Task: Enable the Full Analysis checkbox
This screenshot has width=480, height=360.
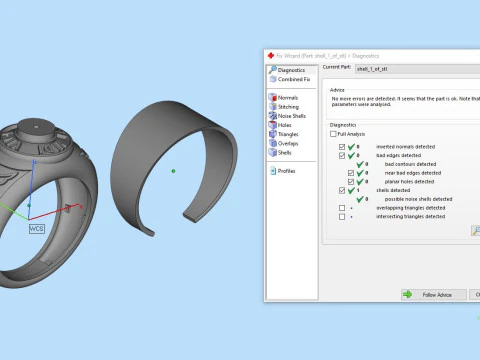Action: (x=333, y=134)
